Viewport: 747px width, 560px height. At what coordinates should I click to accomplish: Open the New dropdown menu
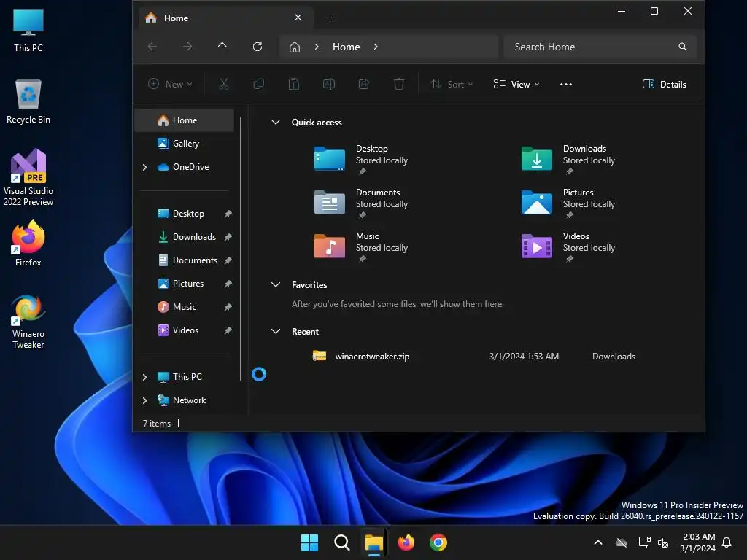pos(170,85)
